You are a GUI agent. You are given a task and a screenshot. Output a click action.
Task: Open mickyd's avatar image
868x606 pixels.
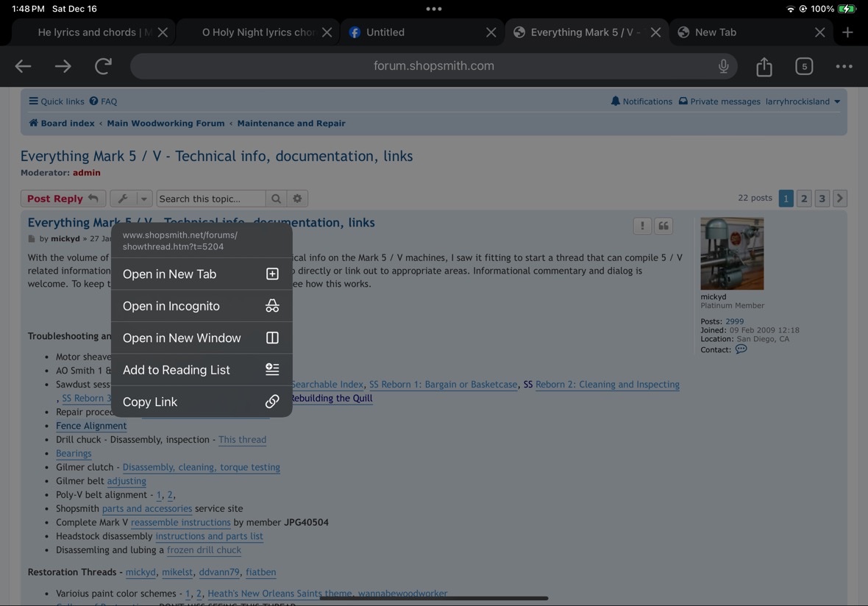(732, 254)
